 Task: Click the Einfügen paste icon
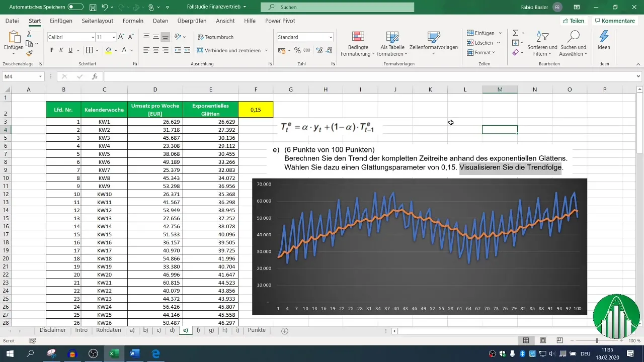13,37
